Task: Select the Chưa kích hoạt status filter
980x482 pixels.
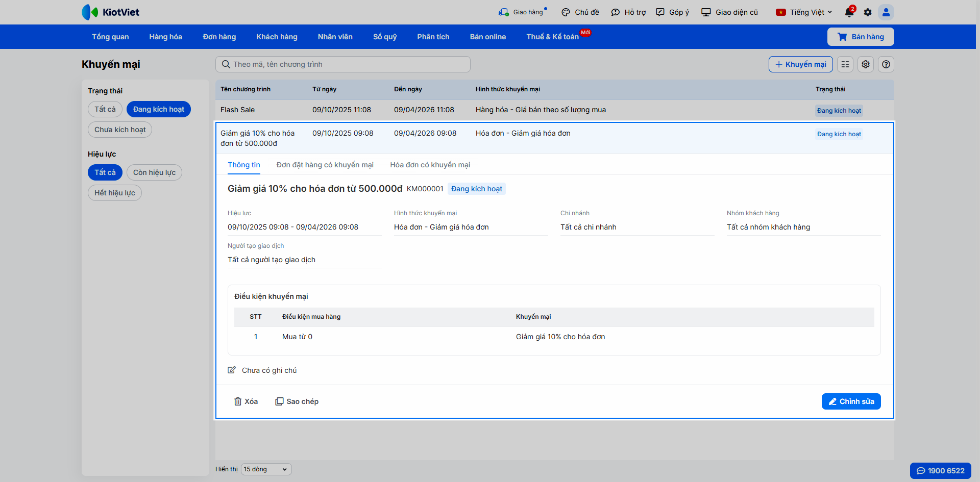Action: 120,130
